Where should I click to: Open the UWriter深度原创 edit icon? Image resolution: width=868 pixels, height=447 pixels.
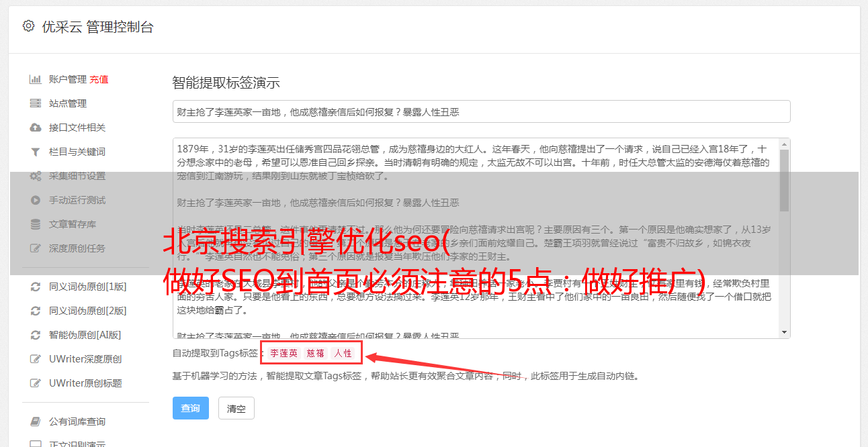tap(36, 359)
